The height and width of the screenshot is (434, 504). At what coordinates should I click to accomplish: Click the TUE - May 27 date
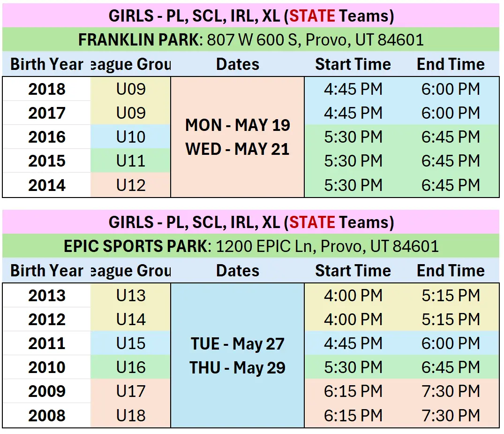238,344
